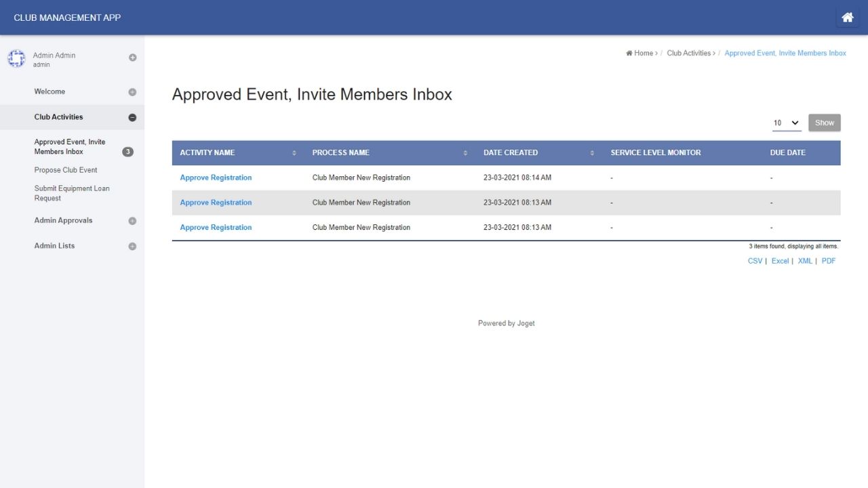868x488 pixels.
Task: Expand the Admin Approvals section
Action: [x=132, y=221]
